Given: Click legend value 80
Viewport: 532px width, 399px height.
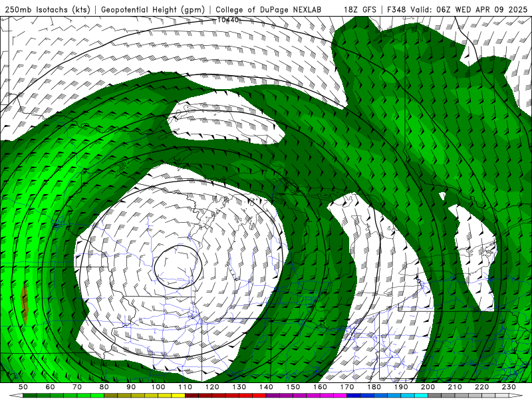Looking at the screenshot, I should tap(104, 387).
